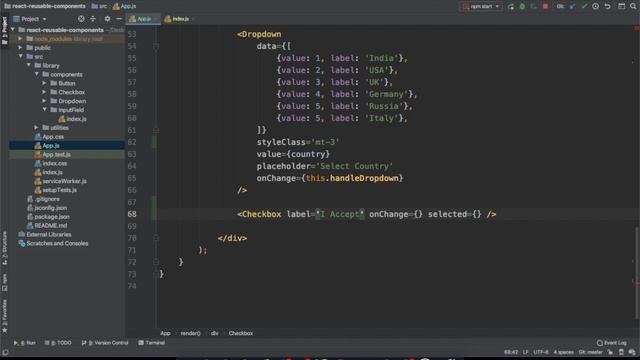Viewport: 640px width, 360px height.
Task: Click the scroll-from-source target icon in Project panel
Action: [81, 19]
